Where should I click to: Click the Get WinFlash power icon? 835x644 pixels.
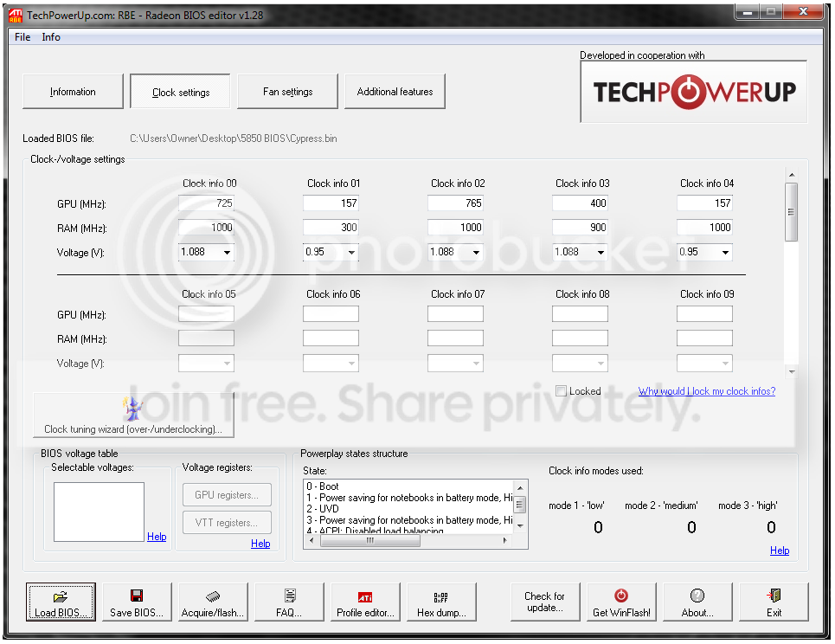(620, 596)
